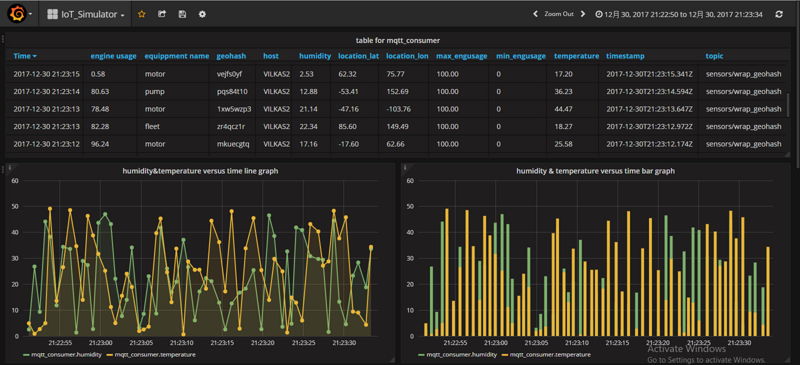This screenshot has width=800, height=365.
Task: Click the green humidity legend color swatch in bar graph
Action: click(x=422, y=354)
